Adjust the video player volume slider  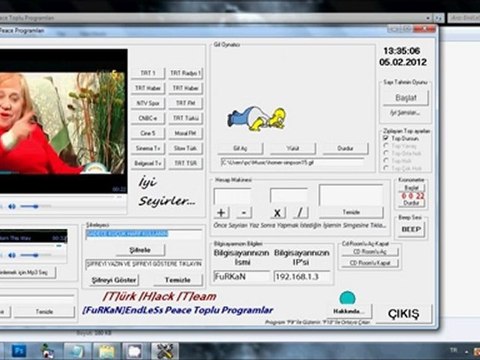coord(36,207)
